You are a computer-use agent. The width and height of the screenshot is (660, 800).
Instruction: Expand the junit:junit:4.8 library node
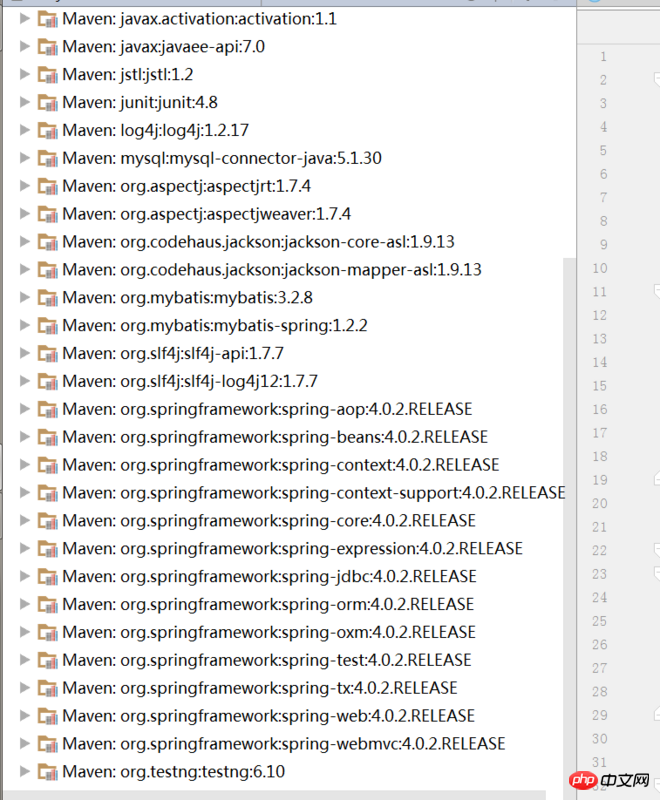[x=24, y=102]
